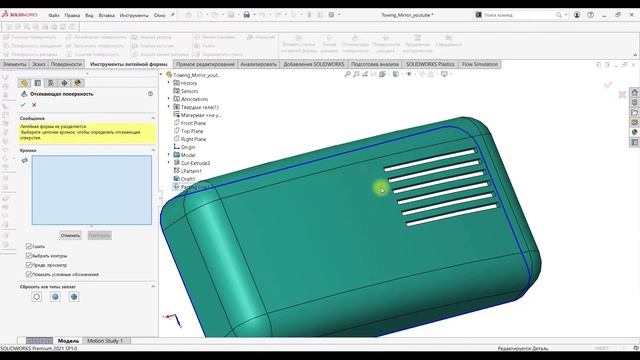Open the command search dropdown arrow
The height and width of the screenshot is (360, 640).
pos(566,15)
